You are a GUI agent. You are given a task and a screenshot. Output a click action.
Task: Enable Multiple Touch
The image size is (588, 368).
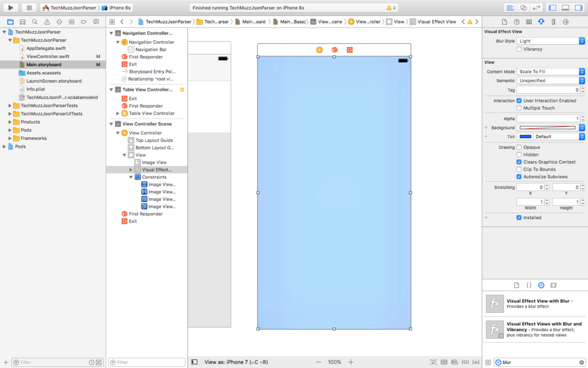519,108
